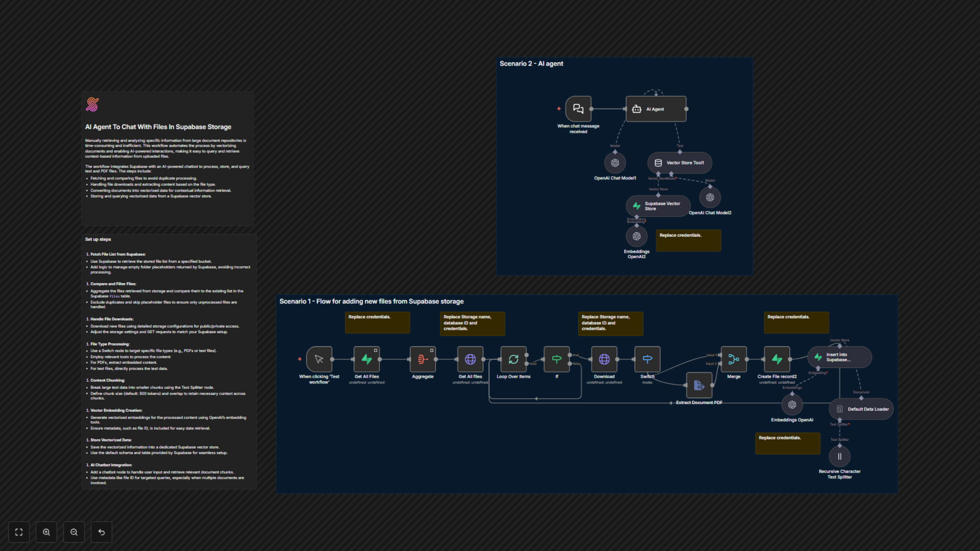980x551 pixels.
Task: Click the Merge node
Action: 733,359
